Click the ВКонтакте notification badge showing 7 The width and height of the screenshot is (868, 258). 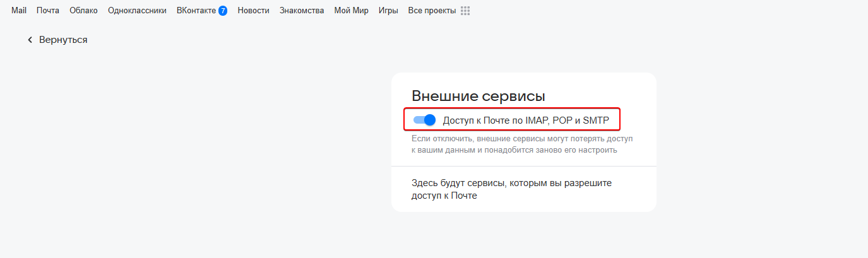(223, 11)
